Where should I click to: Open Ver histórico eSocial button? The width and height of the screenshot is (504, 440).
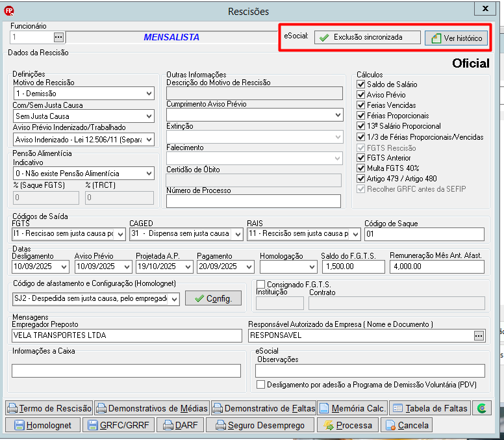[456, 38]
